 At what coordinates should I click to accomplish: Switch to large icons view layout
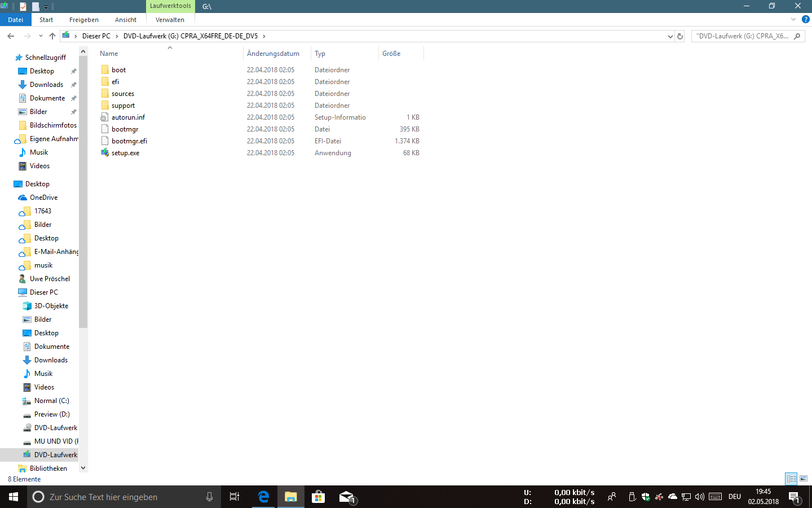[804, 479]
